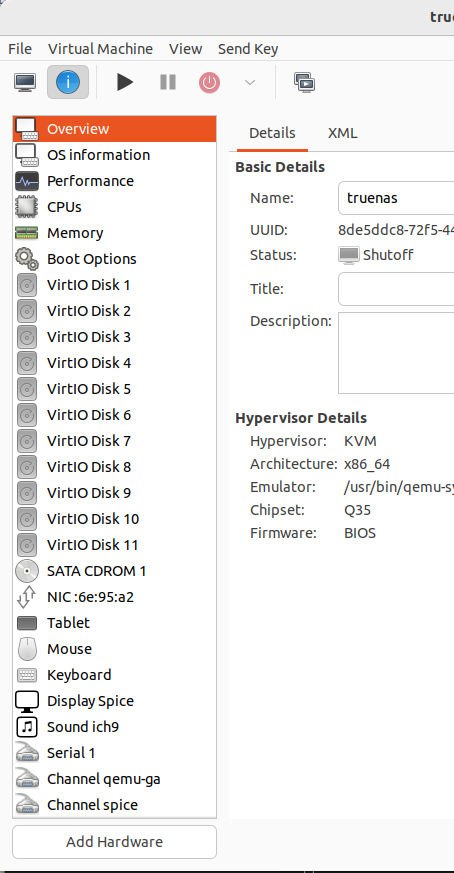Expand the shutdown options dropdown arrow
Image resolution: width=454 pixels, height=873 pixels.
pyautogui.click(x=250, y=82)
